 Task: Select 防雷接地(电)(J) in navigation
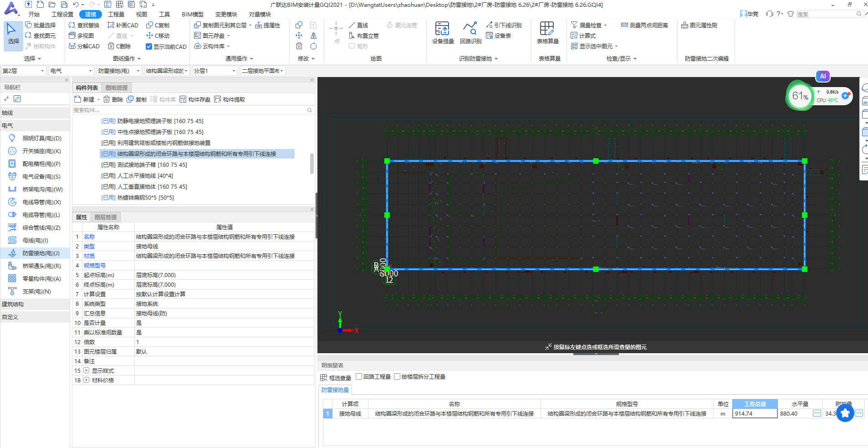pos(35,253)
